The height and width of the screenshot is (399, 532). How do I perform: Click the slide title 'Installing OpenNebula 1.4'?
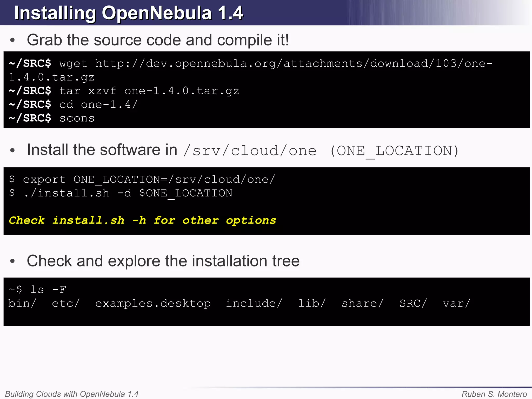point(129,13)
